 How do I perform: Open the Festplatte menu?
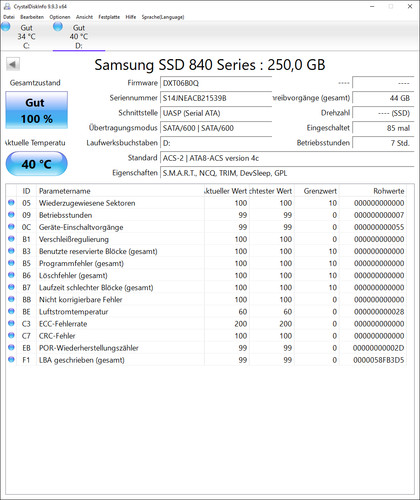(x=109, y=17)
